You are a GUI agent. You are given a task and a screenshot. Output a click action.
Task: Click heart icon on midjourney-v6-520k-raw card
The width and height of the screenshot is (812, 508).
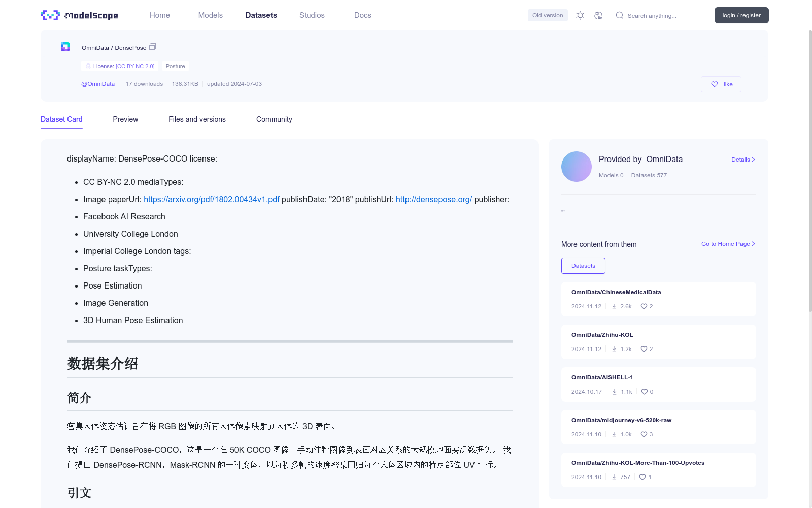point(644,434)
